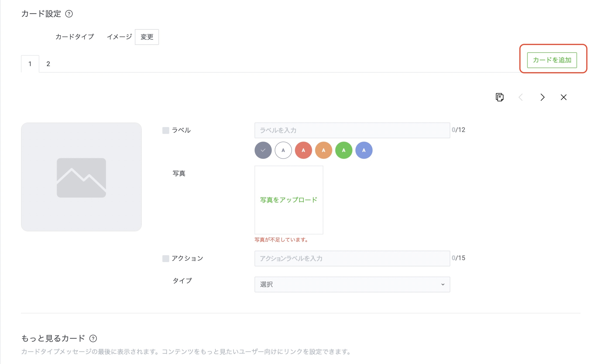
Task: Click the move card left arrow
Action: click(x=520, y=97)
